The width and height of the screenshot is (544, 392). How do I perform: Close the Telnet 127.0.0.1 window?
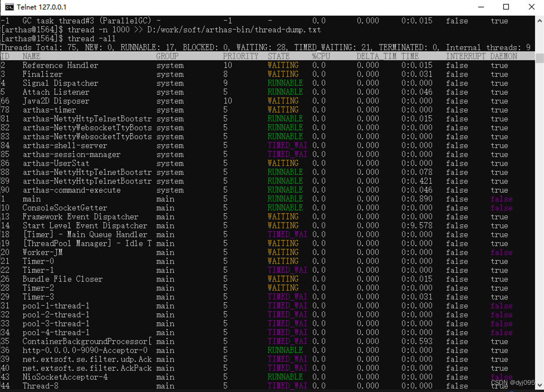(x=532, y=7)
